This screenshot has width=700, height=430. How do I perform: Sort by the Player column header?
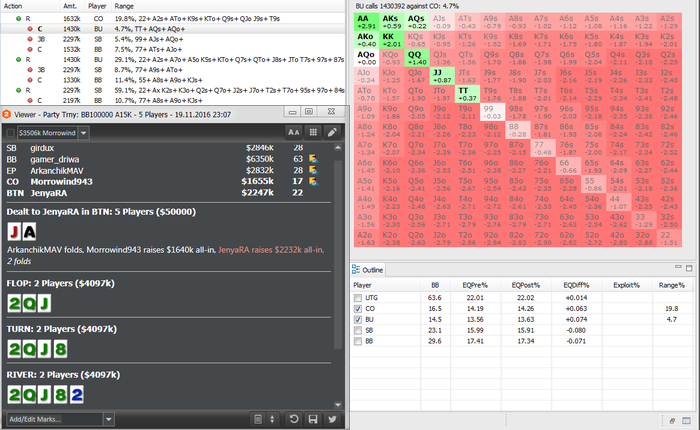coord(97,6)
